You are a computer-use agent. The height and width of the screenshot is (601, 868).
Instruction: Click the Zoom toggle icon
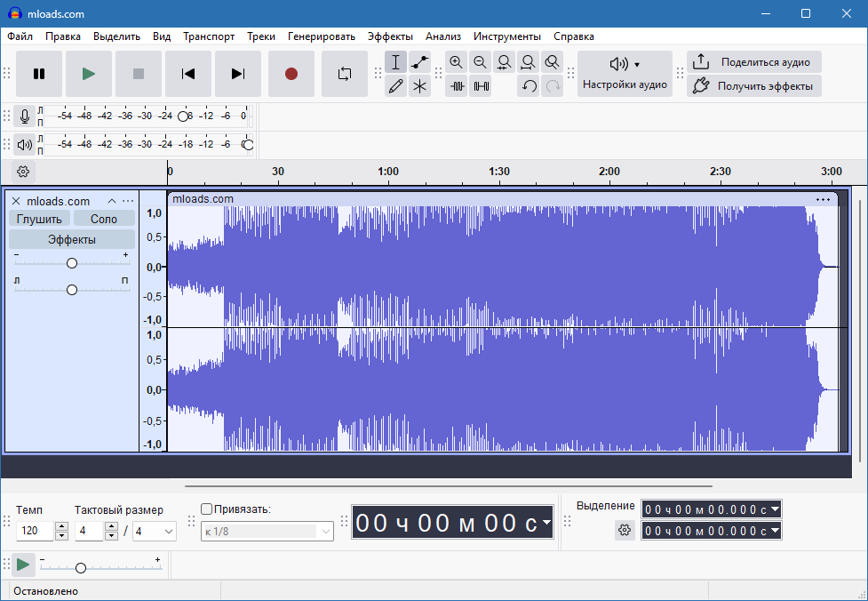[x=552, y=62]
